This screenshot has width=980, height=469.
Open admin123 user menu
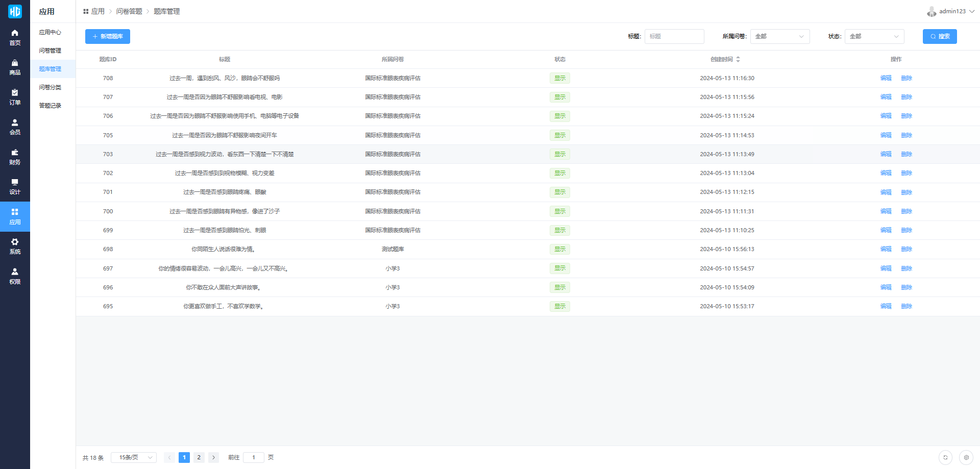[951, 11]
